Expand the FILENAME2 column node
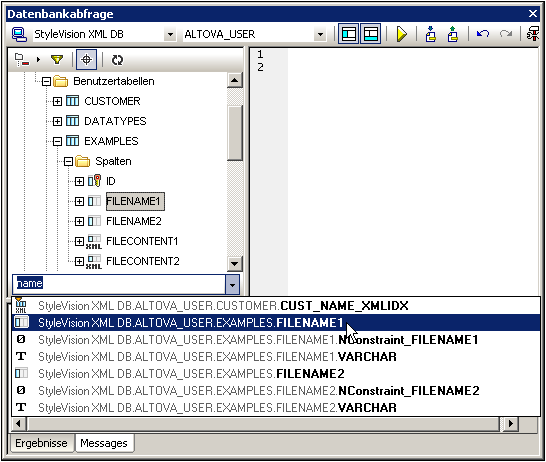This screenshot has width=546, height=462. (79, 221)
